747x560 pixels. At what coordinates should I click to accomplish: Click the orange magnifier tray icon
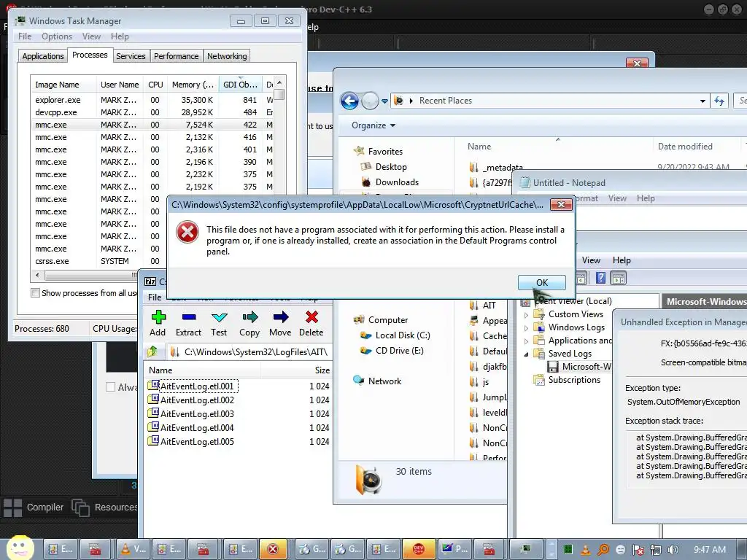tap(603, 550)
